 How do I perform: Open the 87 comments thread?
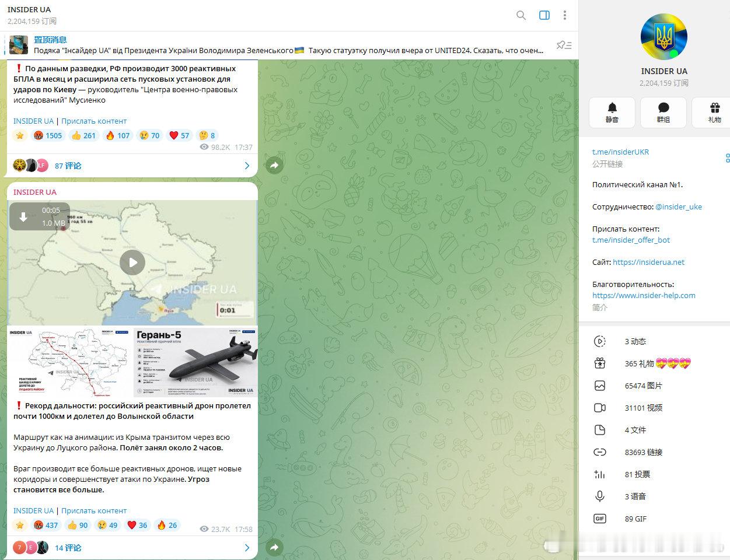[x=132, y=166]
